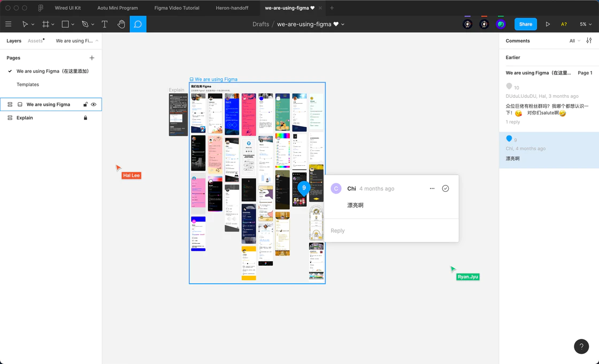Screen dimensions: 599x364
Task: Click Chi's avatar in comment popup
Action: tap(336, 188)
